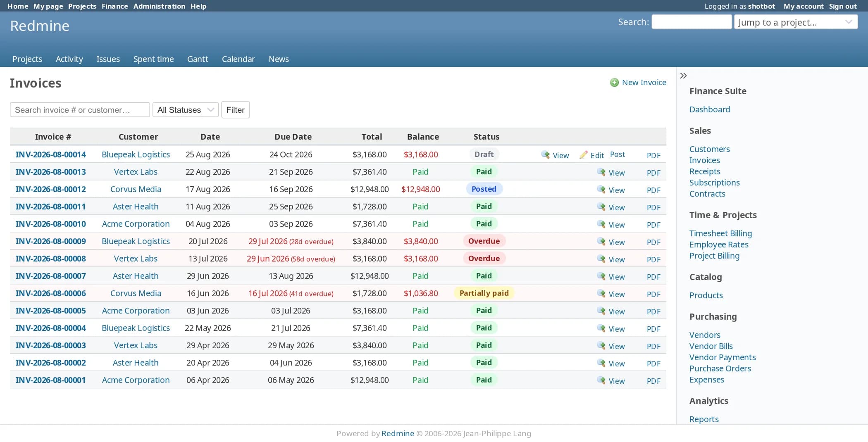The height and width of the screenshot is (442, 868).
Task: Click the pencil edit icon for INV-2026-08-00014
Action: click(583, 155)
